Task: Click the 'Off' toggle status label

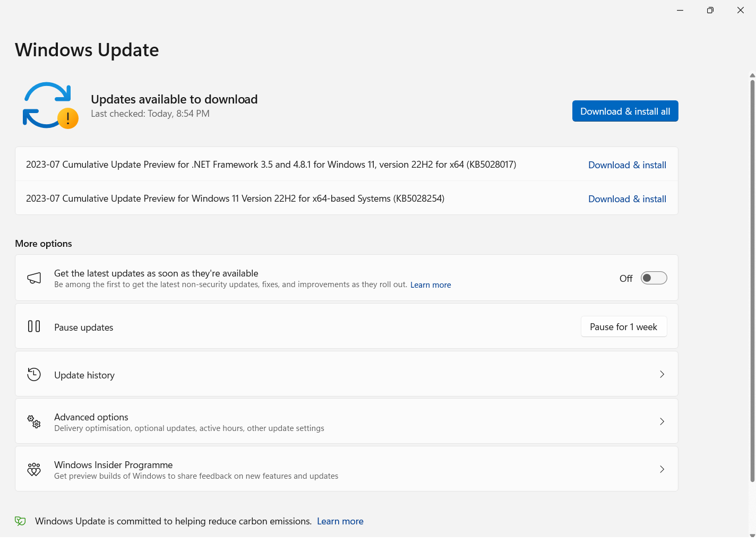Action: pyautogui.click(x=626, y=279)
